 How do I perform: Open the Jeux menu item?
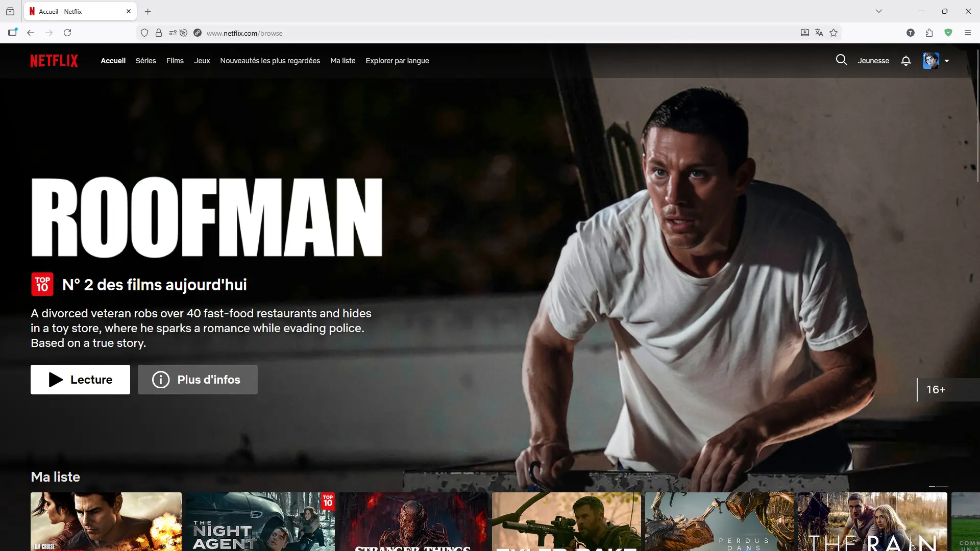tap(202, 61)
